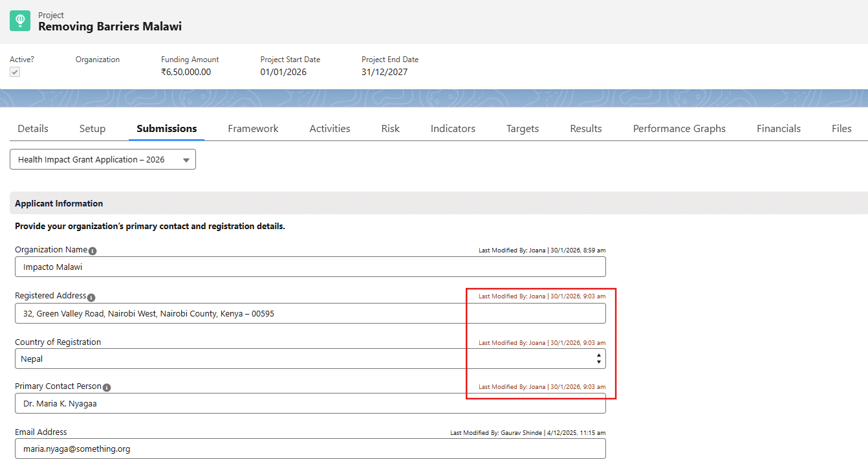
Task: Click info icon beside Registered Address
Action: tap(91, 297)
